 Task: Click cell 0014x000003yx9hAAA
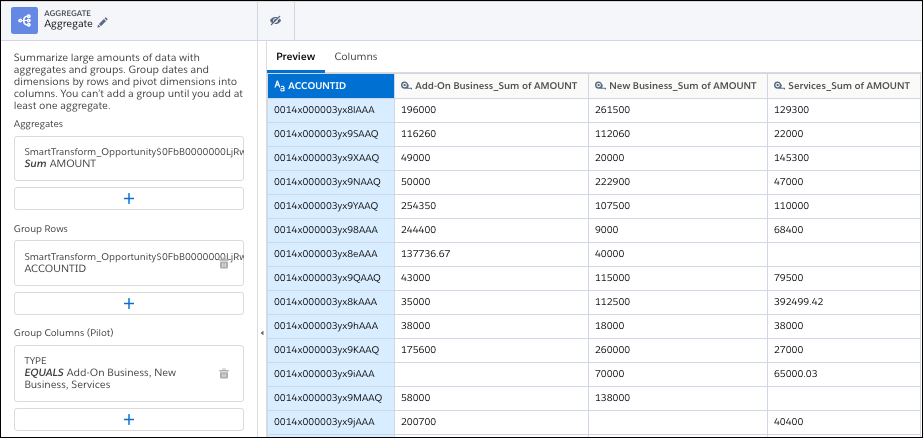tap(331, 326)
